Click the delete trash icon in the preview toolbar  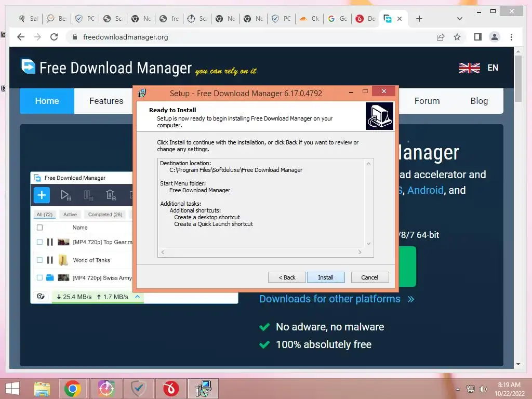click(x=111, y=195)
